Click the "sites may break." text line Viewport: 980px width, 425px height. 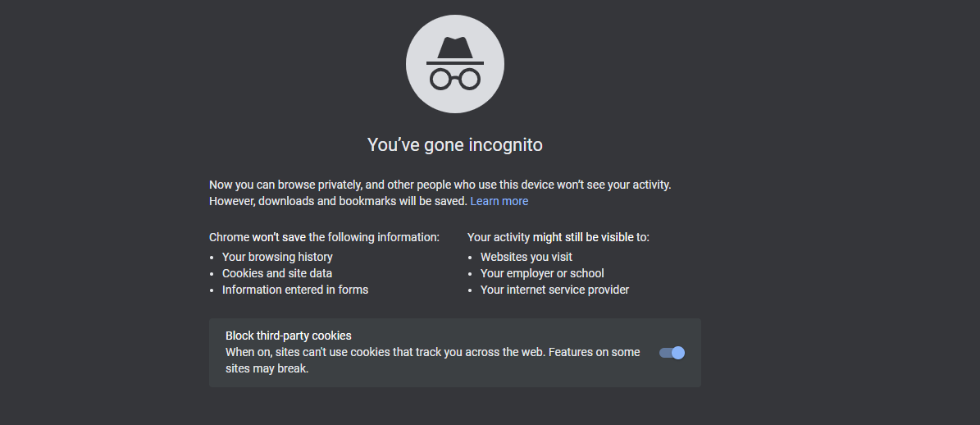pyautogui.click(x=267, y=368)
